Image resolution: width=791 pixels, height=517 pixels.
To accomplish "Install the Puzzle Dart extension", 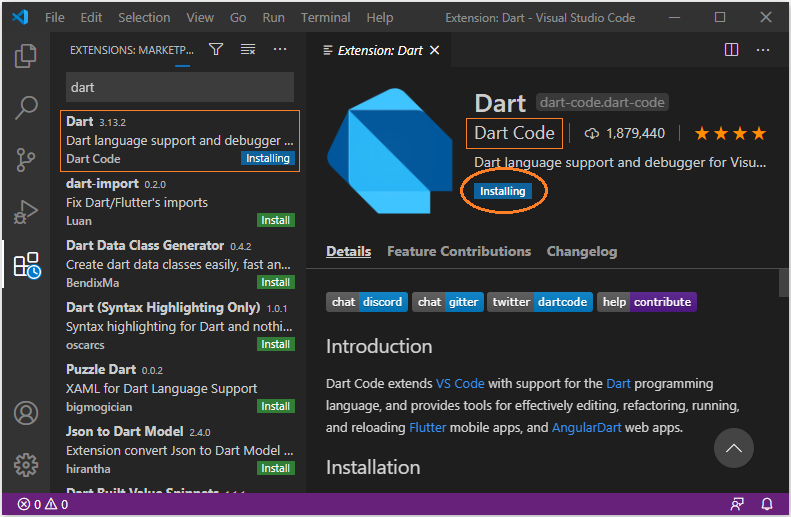I will [x=275, y=407].
